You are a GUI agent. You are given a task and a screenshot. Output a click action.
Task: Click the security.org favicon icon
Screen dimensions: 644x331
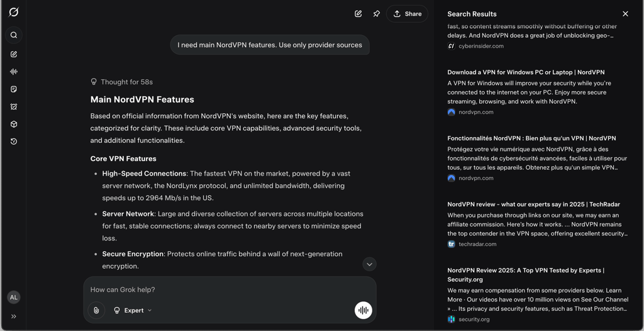[451, 319]
